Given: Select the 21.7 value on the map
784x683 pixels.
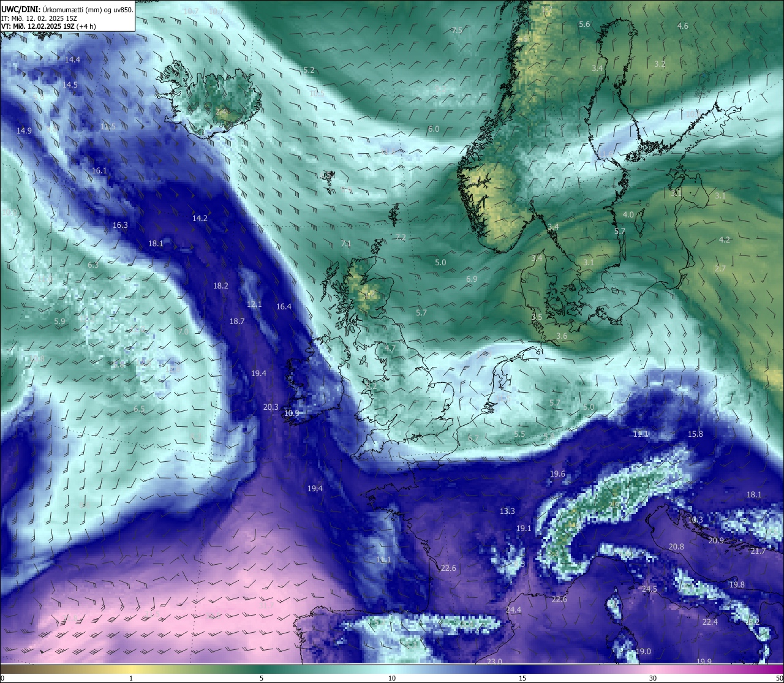Looking at the screenshot, I should (758, 551).
